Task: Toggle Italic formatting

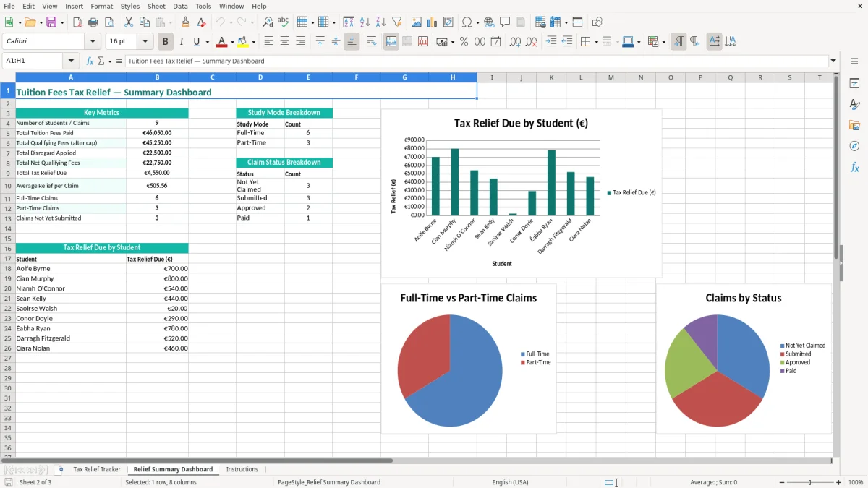Action: (x=181, y=42)
